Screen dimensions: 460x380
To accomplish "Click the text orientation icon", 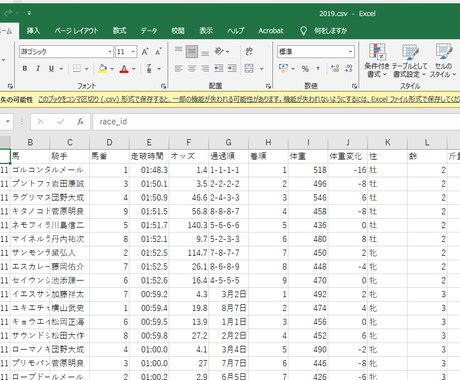I will pos(219,51).
